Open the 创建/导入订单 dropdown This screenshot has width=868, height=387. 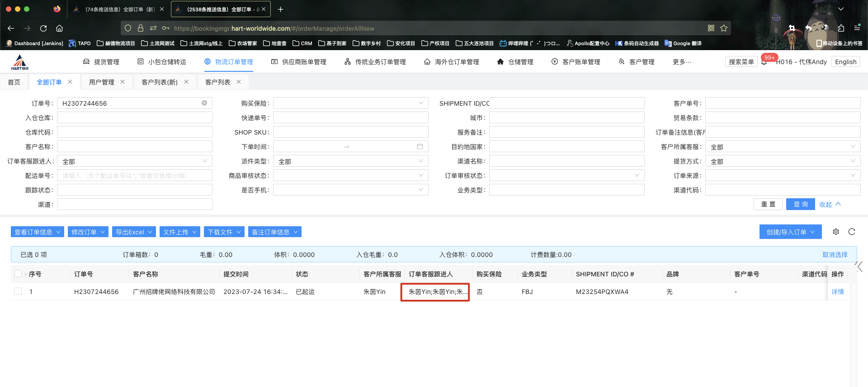(x=790, y=232)
